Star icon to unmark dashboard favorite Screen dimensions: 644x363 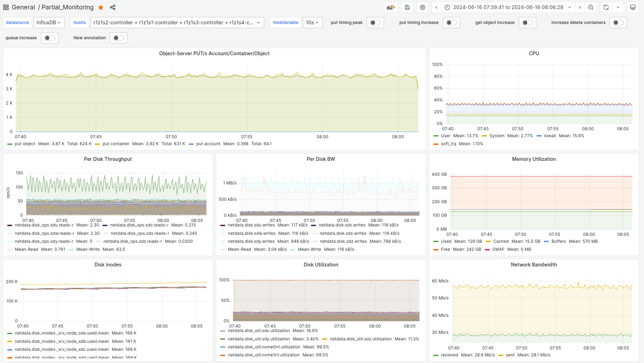pos(101,7)
